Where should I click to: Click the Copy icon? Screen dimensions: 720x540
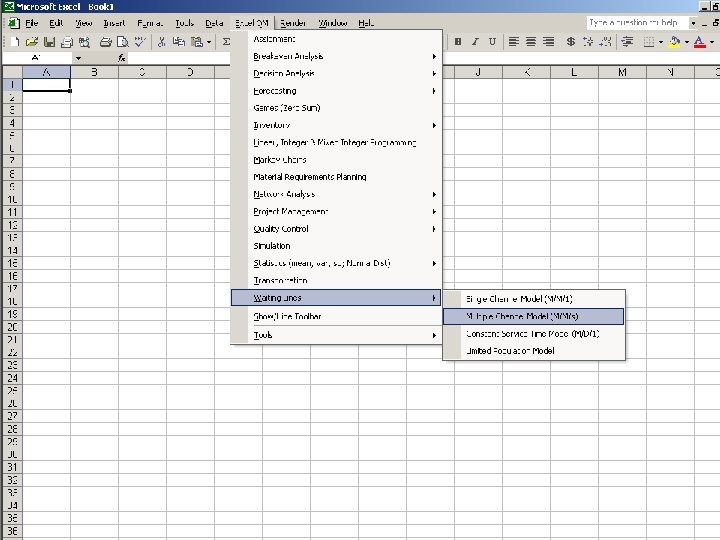[179, 42]
